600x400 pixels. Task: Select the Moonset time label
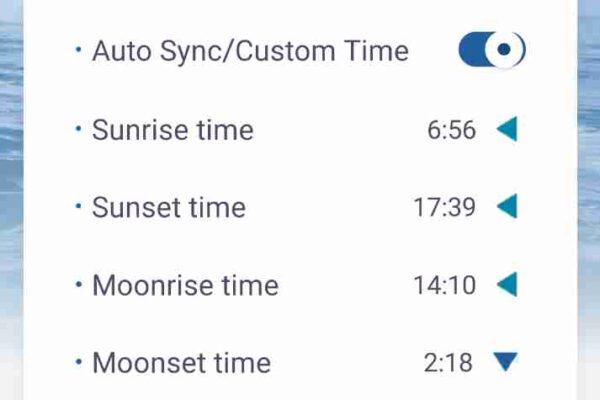tap(181, 363)
